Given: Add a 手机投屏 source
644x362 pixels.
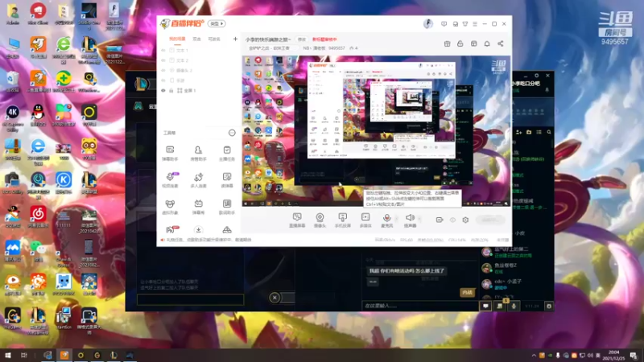Looking at the screenshot, I should tap(343, 220).
